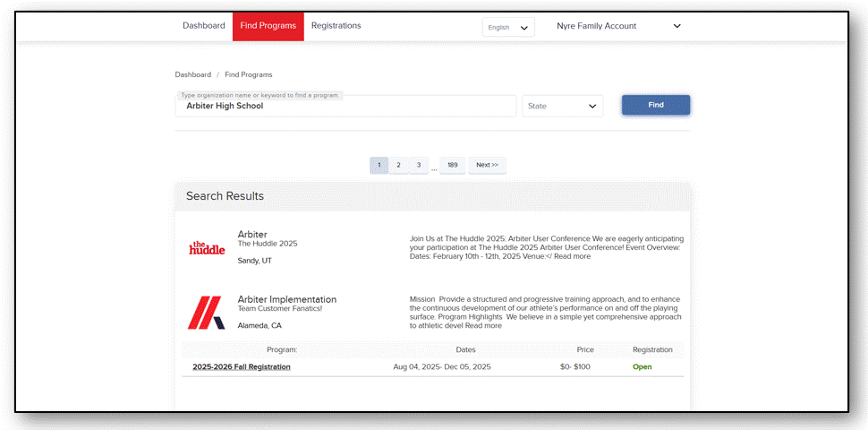Click the Arbiter Implementation red logo
868x430 pixels.
[206, 313]
